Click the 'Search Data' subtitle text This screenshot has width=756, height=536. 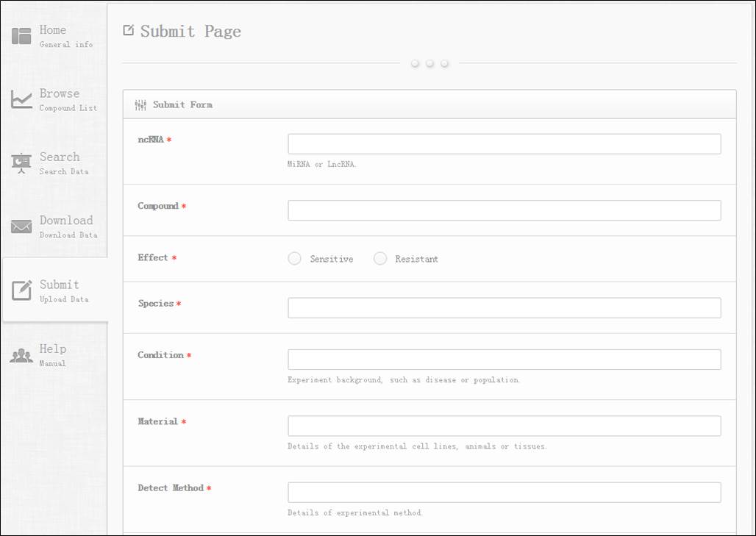64,171
